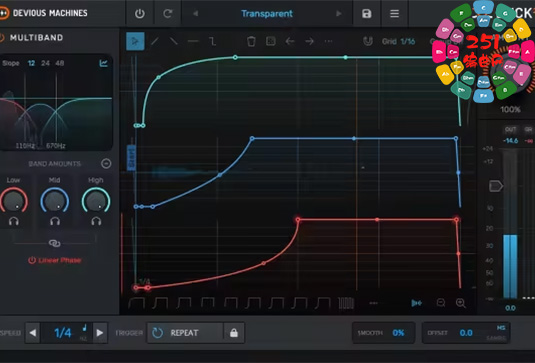The height and width of the screenshot is (363, 535).
Task: Go to the previous preset arrow
Action: (196, 14)
